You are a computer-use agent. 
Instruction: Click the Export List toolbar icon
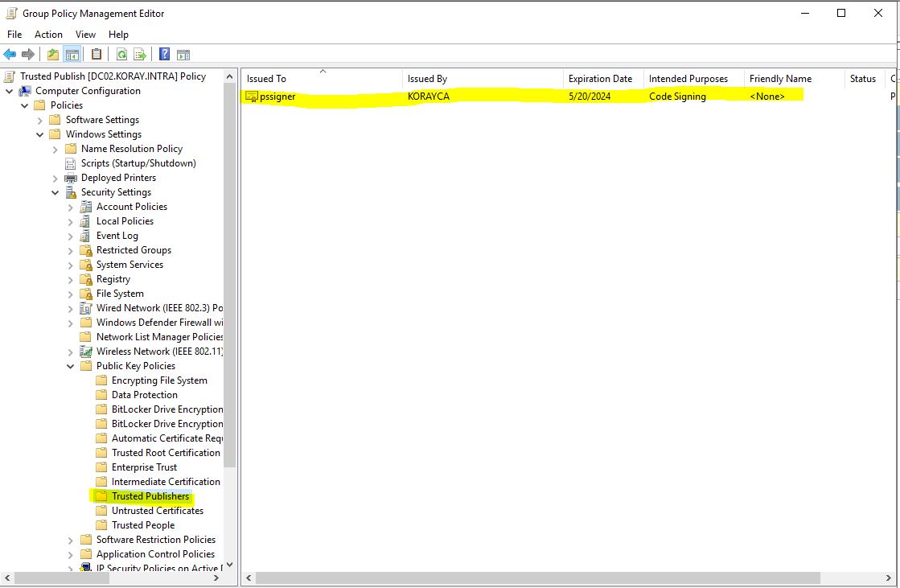[x=140, y=55]
